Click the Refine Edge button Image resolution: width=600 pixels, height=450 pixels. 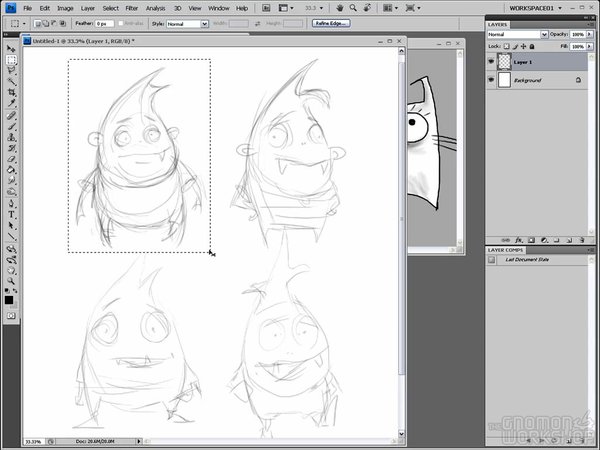coord(331,22)
